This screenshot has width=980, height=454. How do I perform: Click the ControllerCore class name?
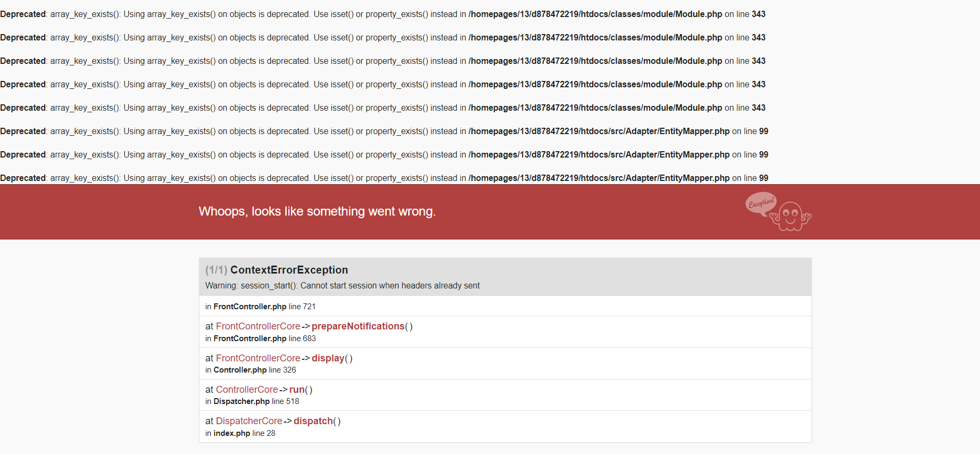pyautogui.click(x=247, y=390)
